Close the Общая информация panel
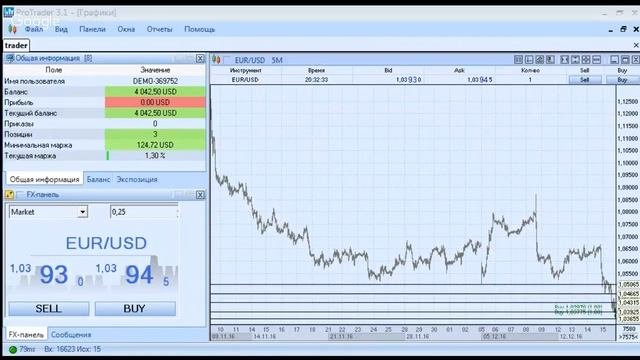The width and height of the screenshot is (640, 360). (x=200, y=59)
